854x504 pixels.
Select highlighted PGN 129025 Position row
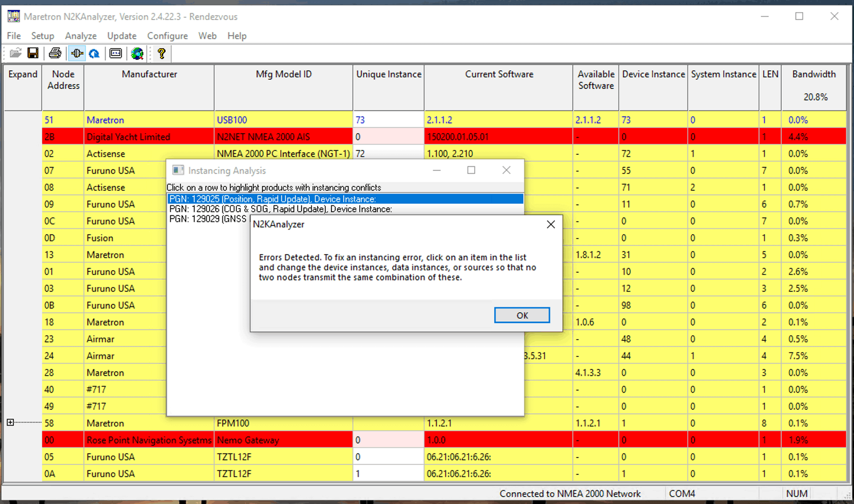click(x=272, y=199)
